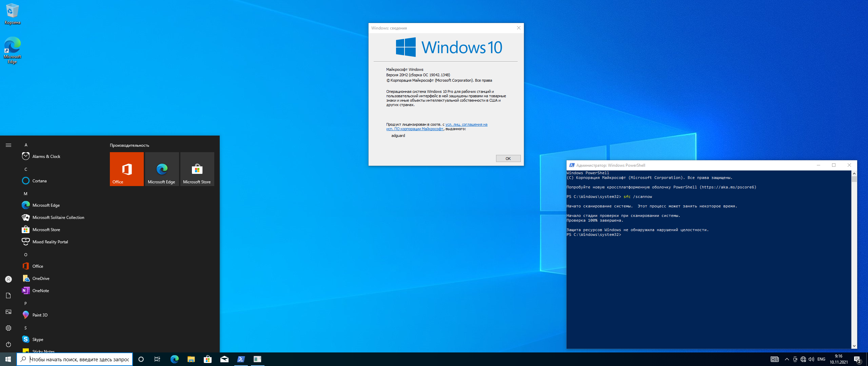The width and height of the screenshot is (868, 366).
Task: Maximize the PowerShell window
Action: pyautogui.click(x=834, y=165)
